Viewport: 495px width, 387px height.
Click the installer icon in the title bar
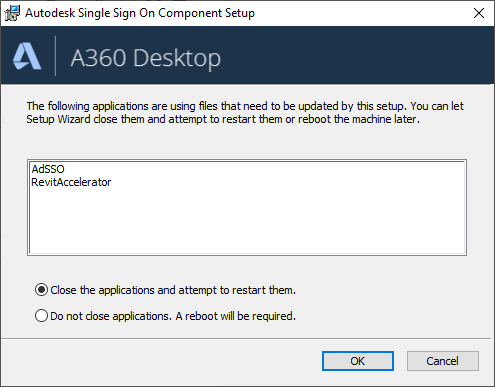[x=12, y=13]
